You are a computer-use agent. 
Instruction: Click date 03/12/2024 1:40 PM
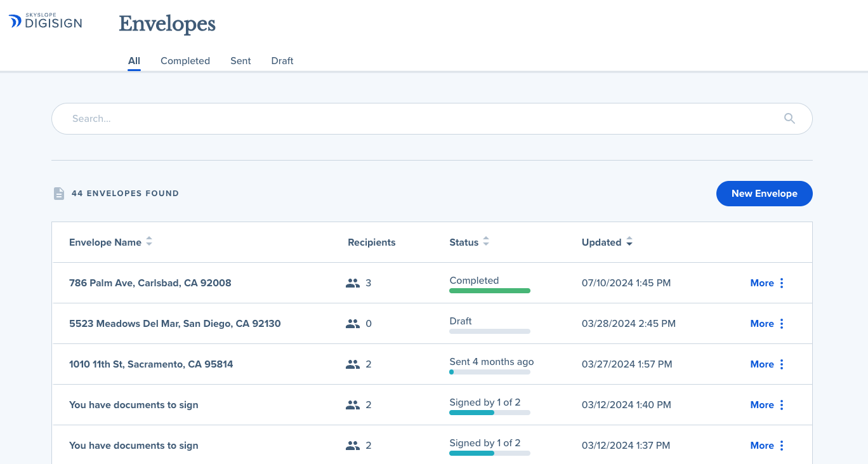(x=627, y=405)
